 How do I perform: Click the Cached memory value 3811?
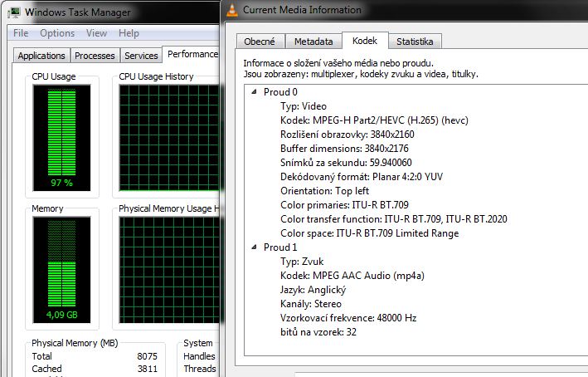click(x=147, y=369)
